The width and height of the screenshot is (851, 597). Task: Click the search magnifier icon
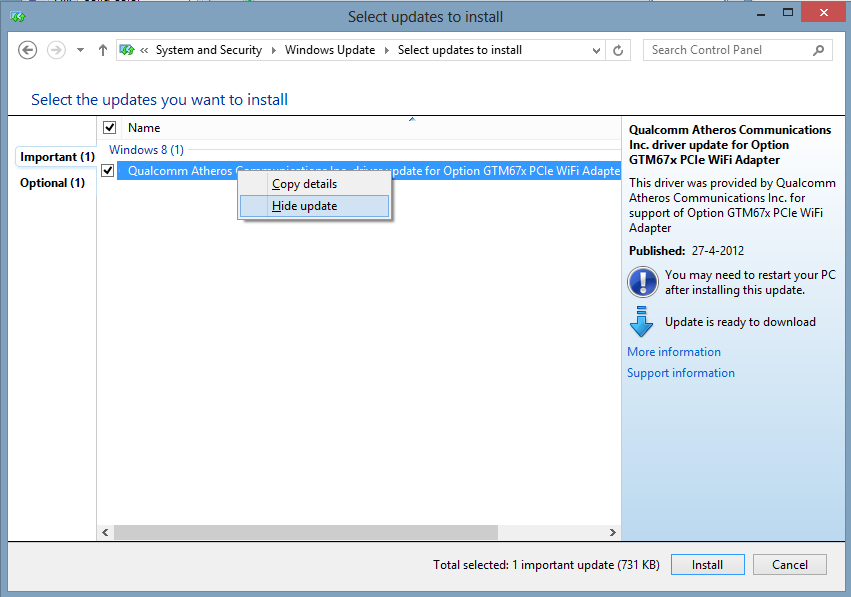[818, 50]
